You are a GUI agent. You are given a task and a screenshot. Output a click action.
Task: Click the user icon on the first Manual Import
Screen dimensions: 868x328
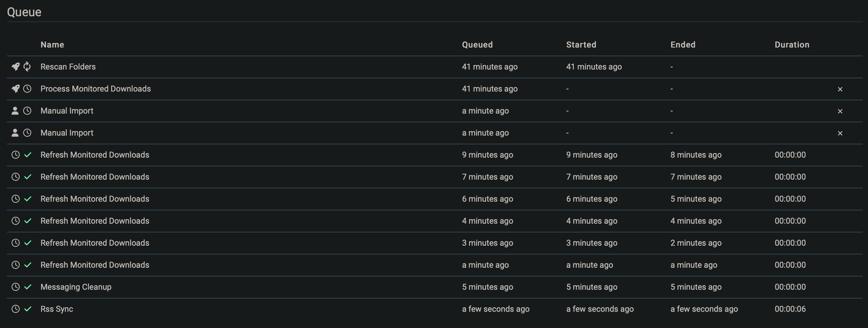(15, 111)
